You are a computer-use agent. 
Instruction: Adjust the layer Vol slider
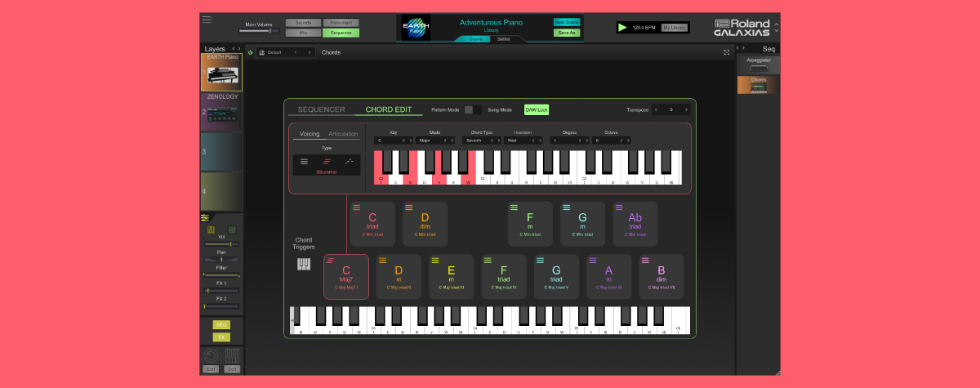(221, 244)
